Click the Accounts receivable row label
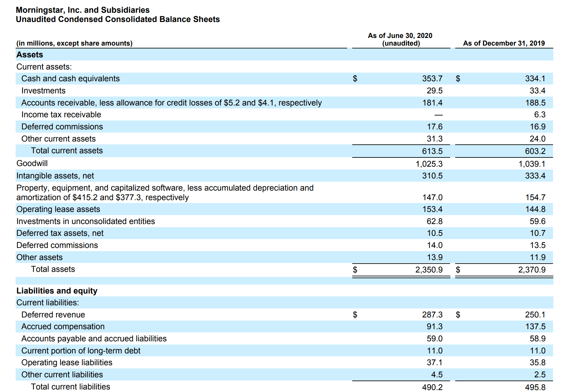Image resolution: width=568 pixels, height=392 pixels. [x=171, y=103]
